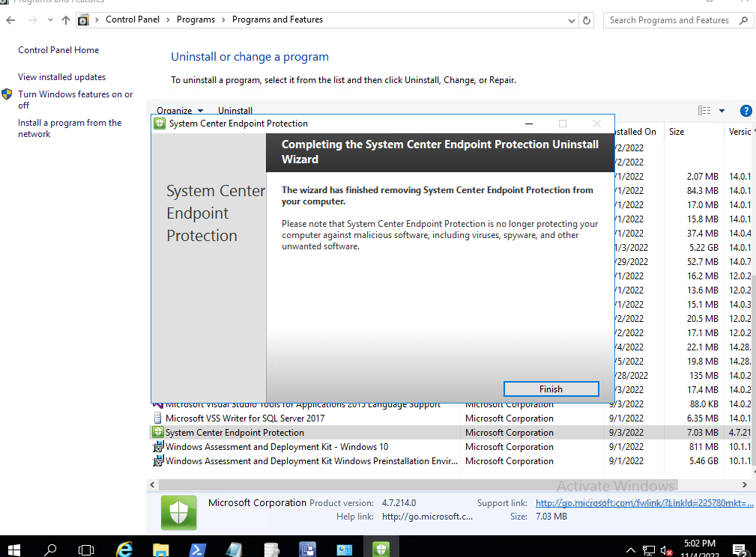The image size is (756, 557).
Task: Sort by the Version column header
Action: click(740, 132)
